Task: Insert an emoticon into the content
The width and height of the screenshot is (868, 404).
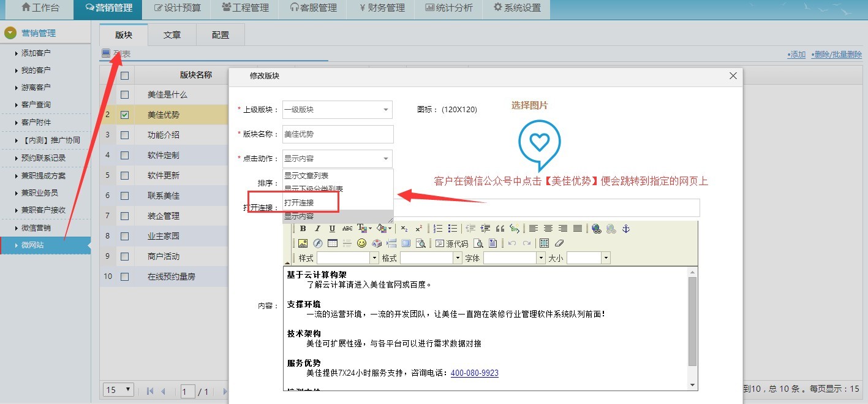Action: [361, 243]
